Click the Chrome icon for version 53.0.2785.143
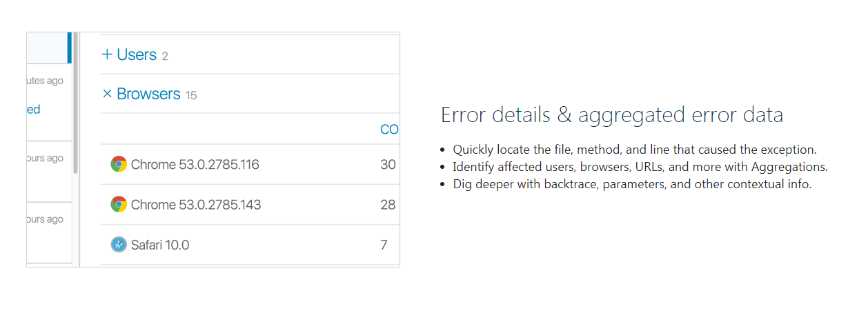Screen dimensions: 868x313 pos(119,205)
